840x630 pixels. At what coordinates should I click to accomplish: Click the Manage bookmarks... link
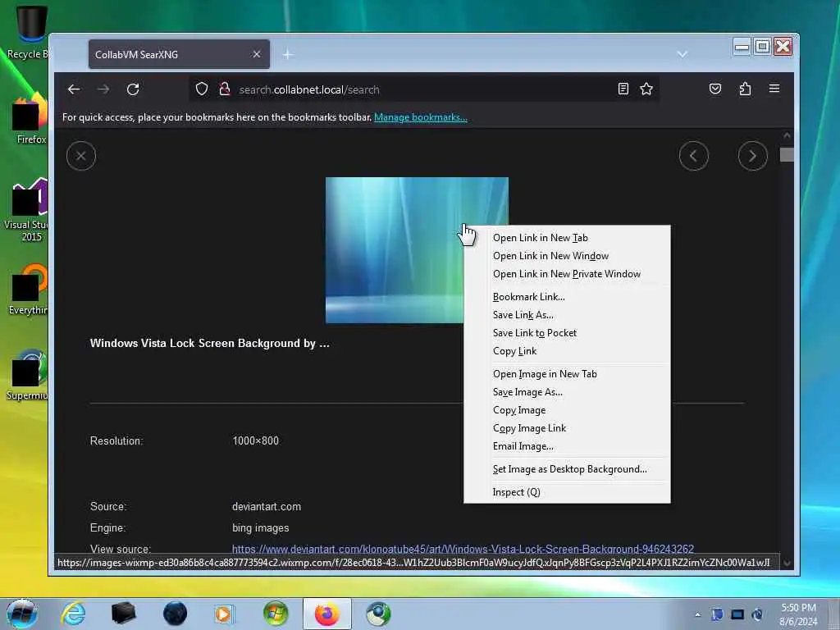click(421, 117)
